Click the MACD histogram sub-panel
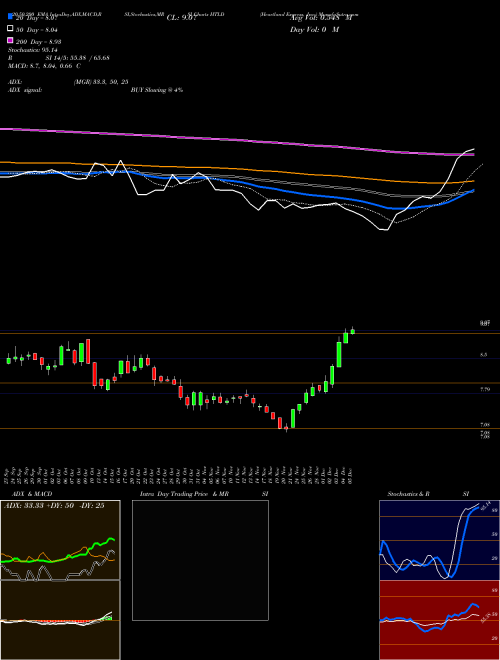 [x=60, y=620]
